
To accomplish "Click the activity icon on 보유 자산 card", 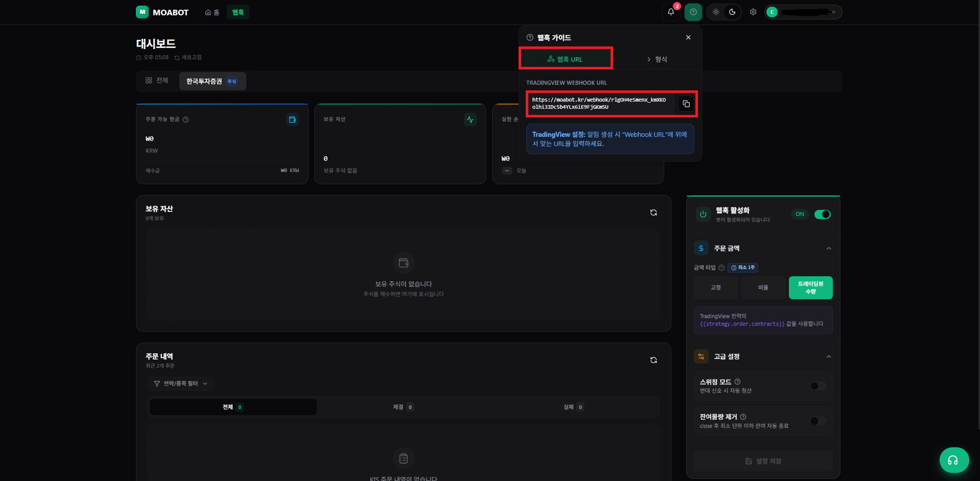I will pos(470,119).
